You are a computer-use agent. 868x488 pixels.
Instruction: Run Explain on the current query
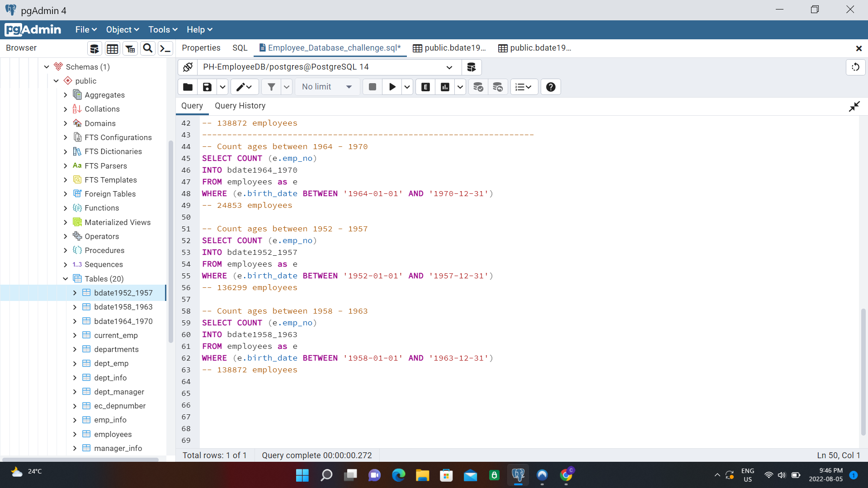tap(425, 87)
